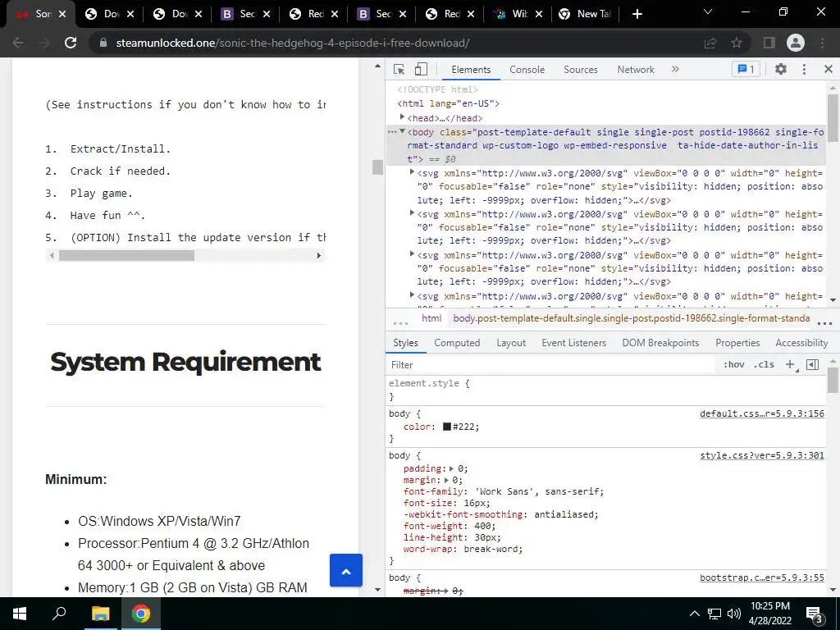Open the tab search chevron
The width and height of the screenshot is (840, 630).
coord(708,11)
